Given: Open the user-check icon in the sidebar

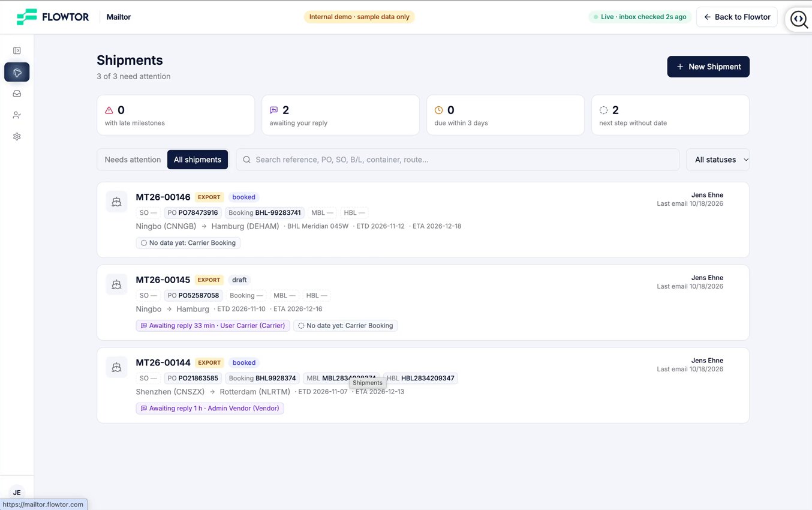Looking at the screenshot, I should coord(17,115).
